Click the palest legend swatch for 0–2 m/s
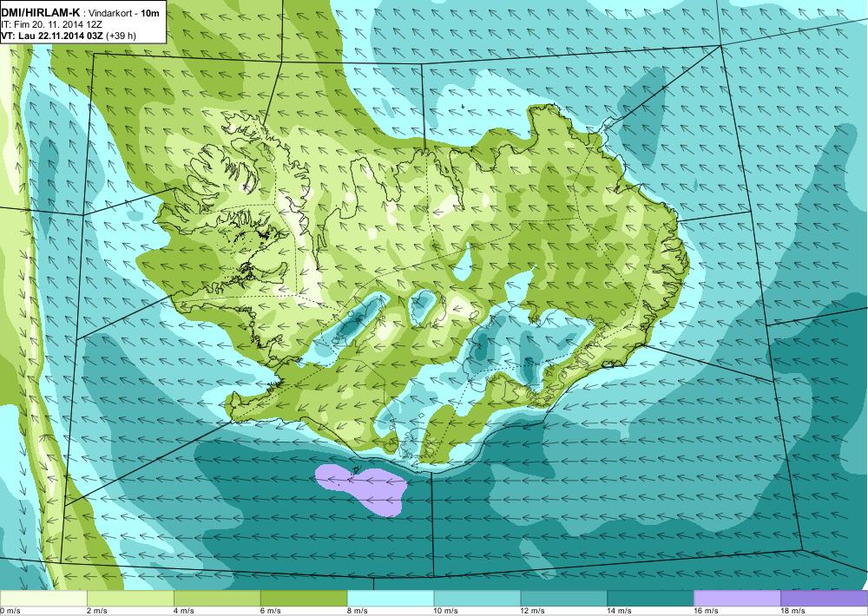The height and width of the screenshot is (616, 868). point(43,599)
